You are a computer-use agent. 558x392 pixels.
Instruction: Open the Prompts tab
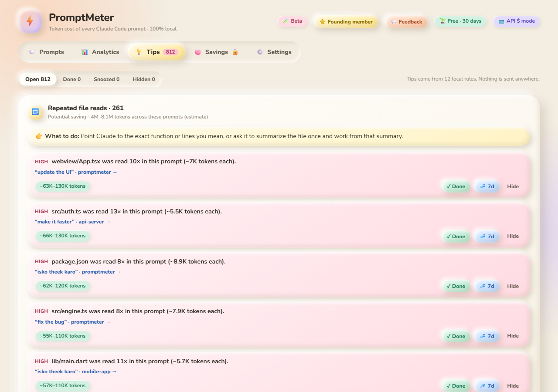pos(46,52)
